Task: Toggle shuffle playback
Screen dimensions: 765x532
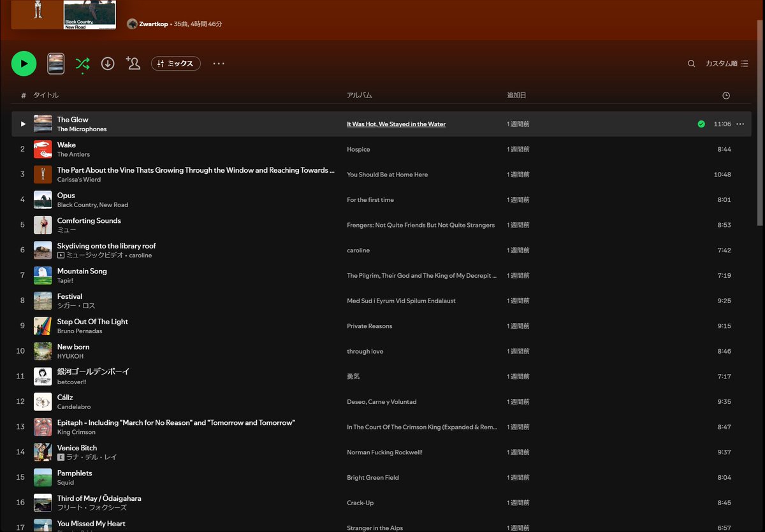Action: pyautogui.click(x=82, y=64)
